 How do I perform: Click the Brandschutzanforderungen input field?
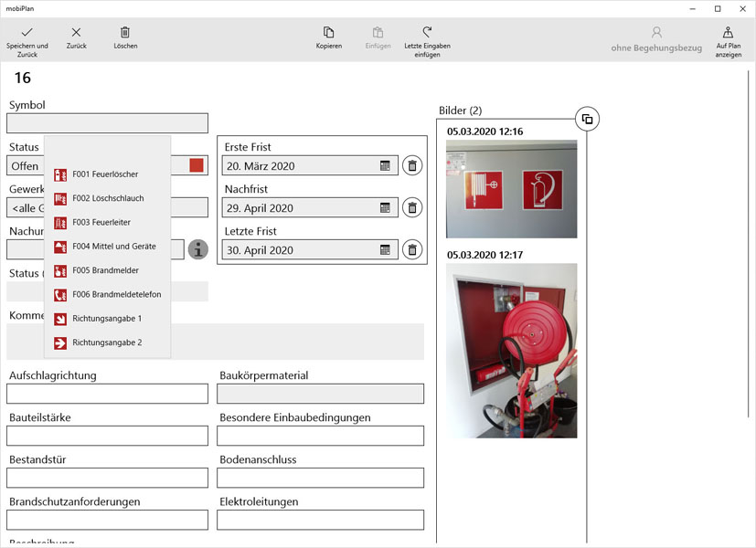point(107,520)
